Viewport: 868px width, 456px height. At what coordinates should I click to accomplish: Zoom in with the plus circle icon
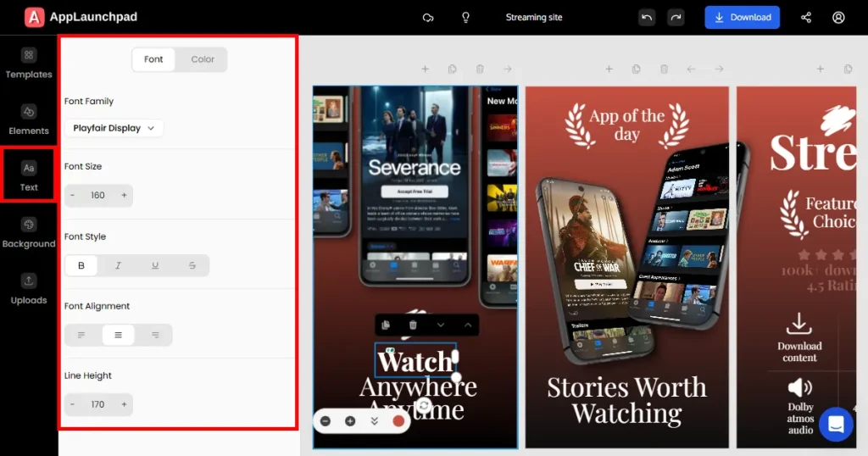[x=350, y=421]
